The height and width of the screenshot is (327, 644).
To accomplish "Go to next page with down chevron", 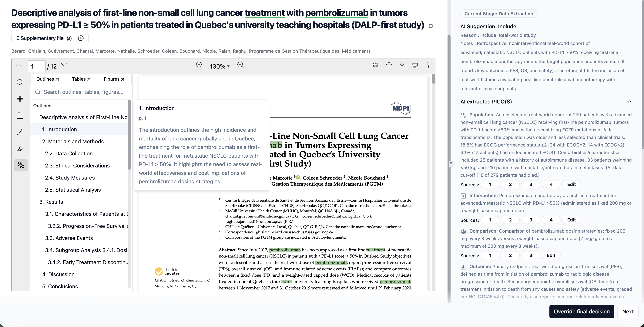I will (64, 65).
